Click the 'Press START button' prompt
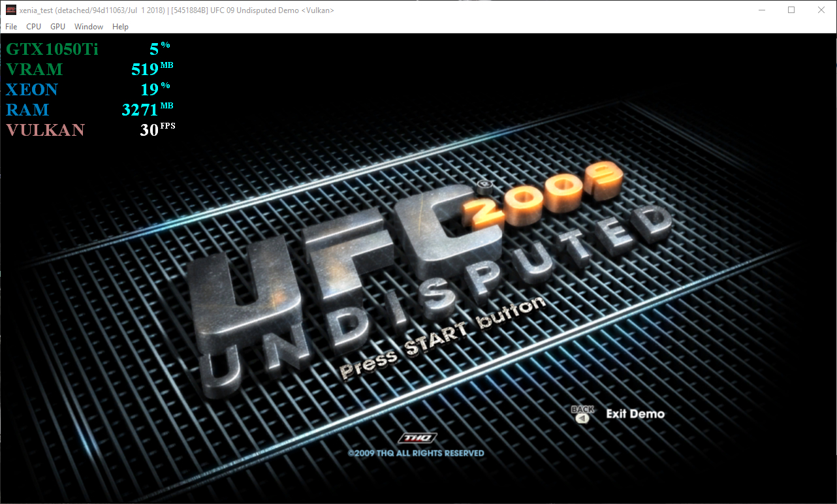837x504 pixels. point(442,338)
